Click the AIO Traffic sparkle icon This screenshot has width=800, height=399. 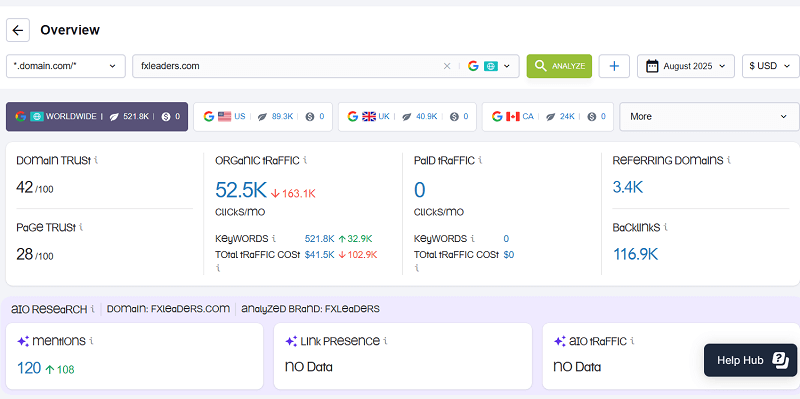560,341
